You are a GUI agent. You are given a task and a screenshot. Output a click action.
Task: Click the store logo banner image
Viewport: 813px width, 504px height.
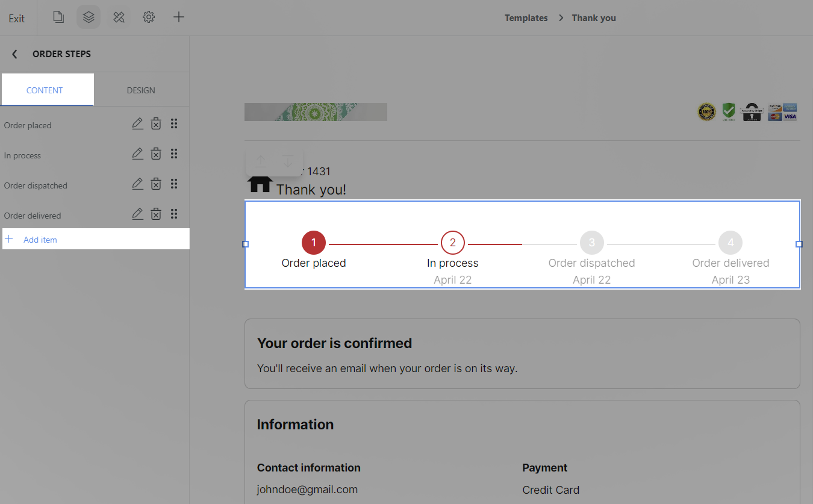click(316, 112)
